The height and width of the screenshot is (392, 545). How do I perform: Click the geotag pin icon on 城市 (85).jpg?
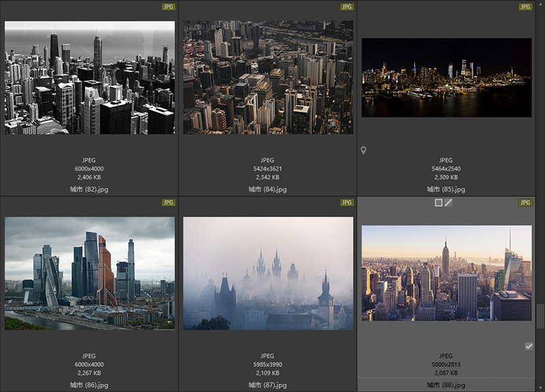pyautogui.click(x=364, y=150)
